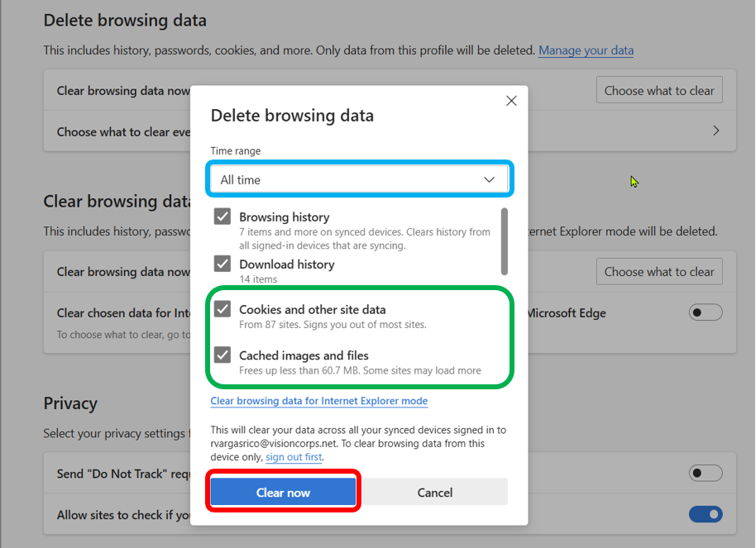Click lower Choose what to clear button
The image size is (756, 548).
point(658,271)
